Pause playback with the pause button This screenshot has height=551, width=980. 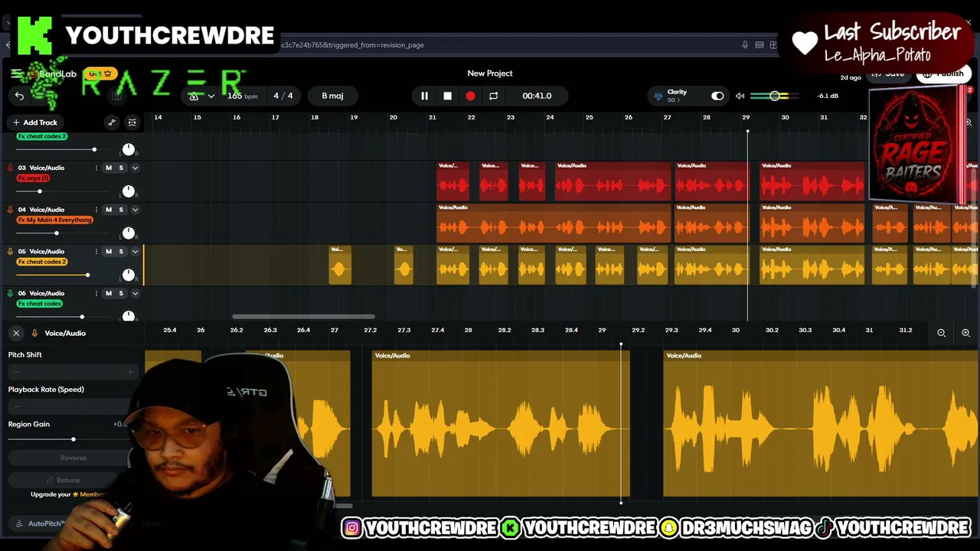424,96
